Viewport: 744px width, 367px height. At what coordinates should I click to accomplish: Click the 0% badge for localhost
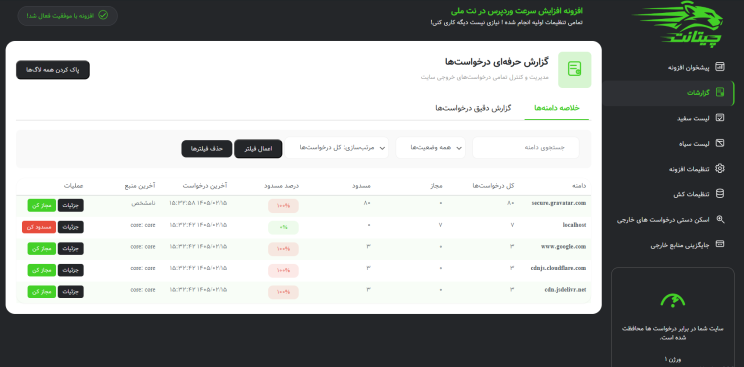click(x=283, y=227)
